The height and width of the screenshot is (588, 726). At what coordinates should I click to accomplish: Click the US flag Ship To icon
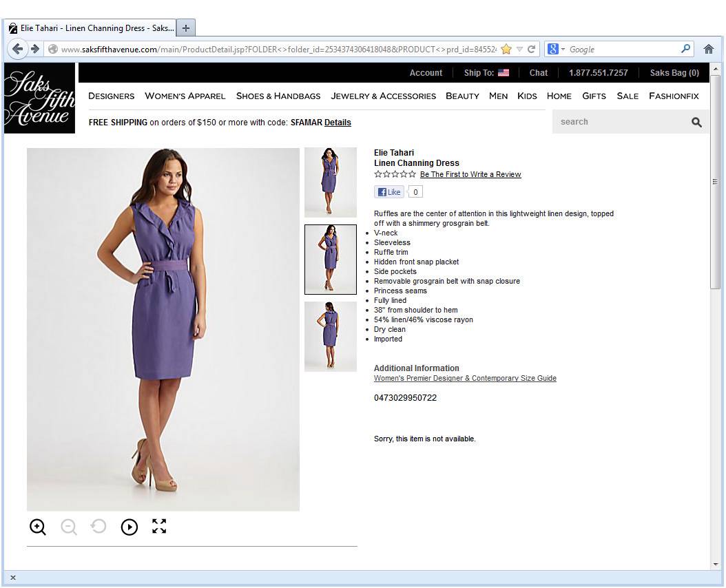tap(504, 73)
